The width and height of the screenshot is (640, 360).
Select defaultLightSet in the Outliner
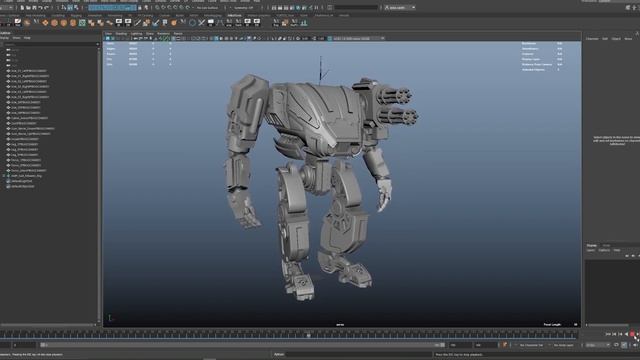coord(22,181)
